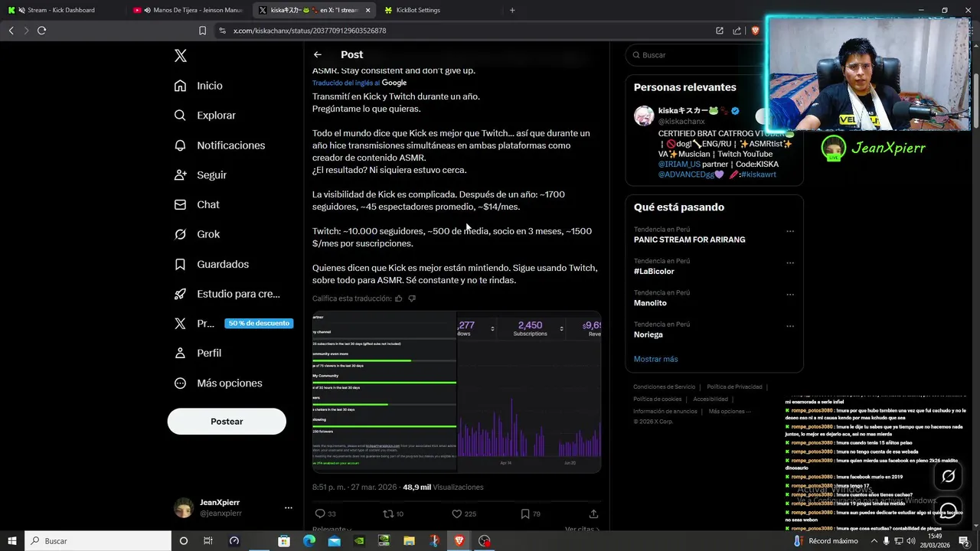Go back with the Post header arrow
Viewport: 980px width, 551px height.
pos(318,54)
